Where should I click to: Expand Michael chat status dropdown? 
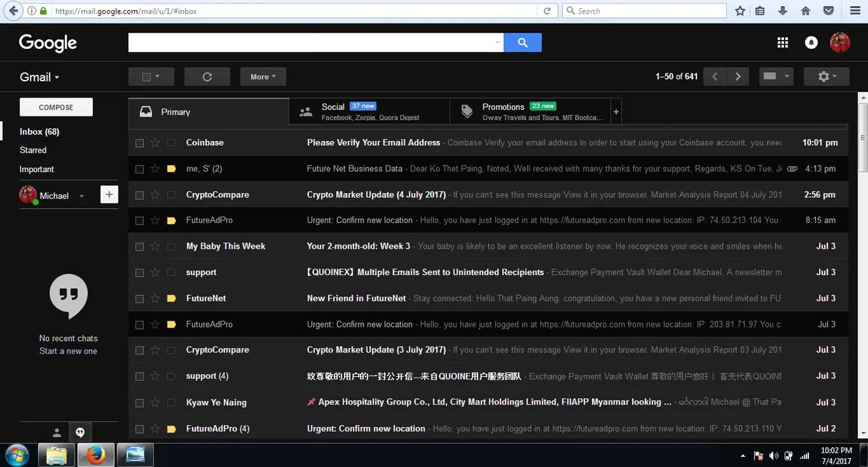click(81, 196)
